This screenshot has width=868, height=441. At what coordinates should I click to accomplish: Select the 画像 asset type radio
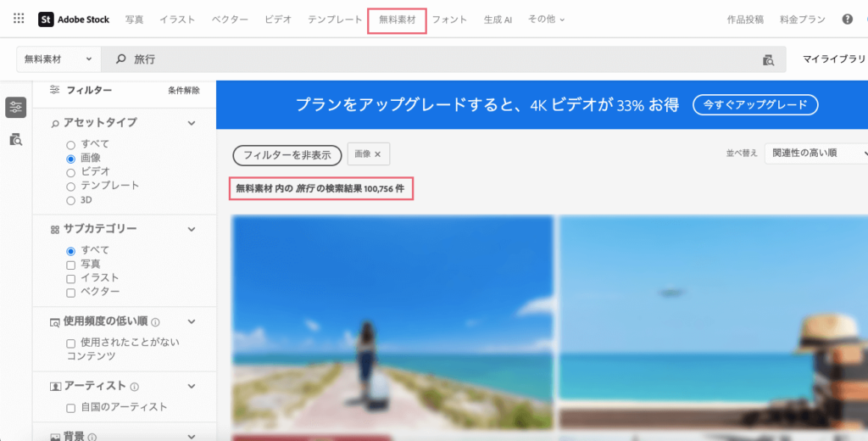[71, 159]
